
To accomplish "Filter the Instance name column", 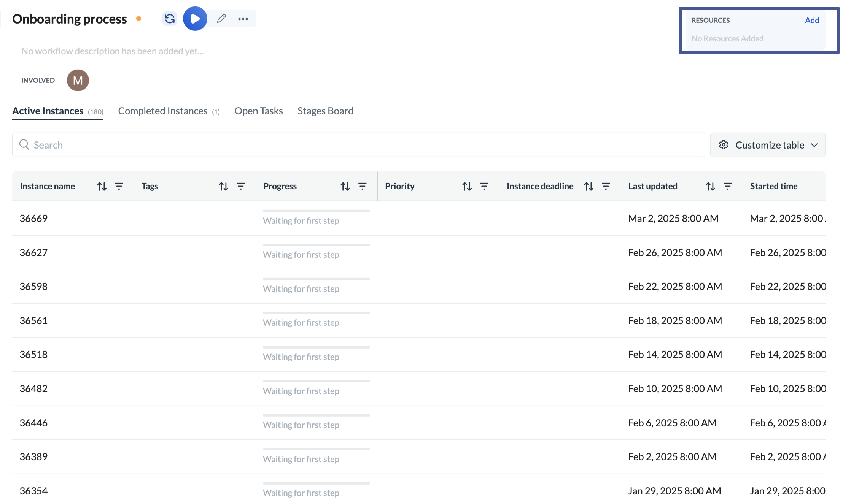I will [x=119, y=186].
